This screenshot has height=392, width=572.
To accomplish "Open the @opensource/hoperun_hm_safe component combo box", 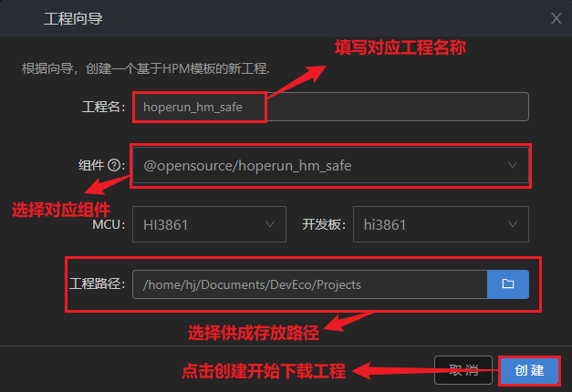I will 330,165.
